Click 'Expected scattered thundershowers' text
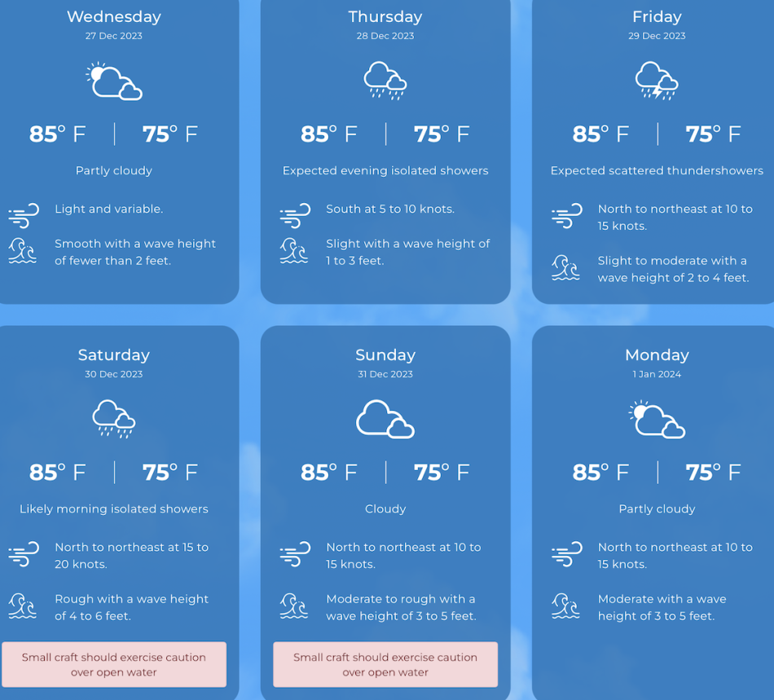Screen dimensions: 774x700 (657, 171)
